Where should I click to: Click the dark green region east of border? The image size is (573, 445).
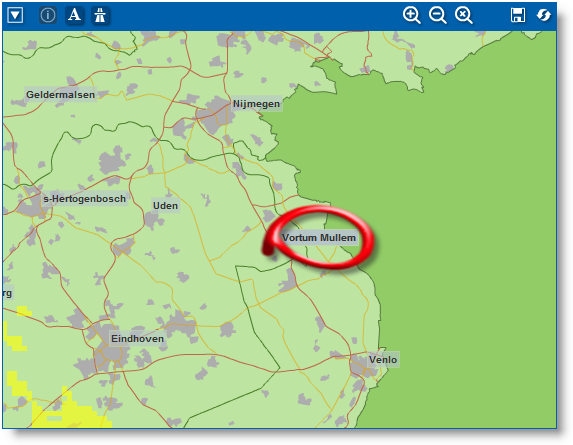point(468,237)
